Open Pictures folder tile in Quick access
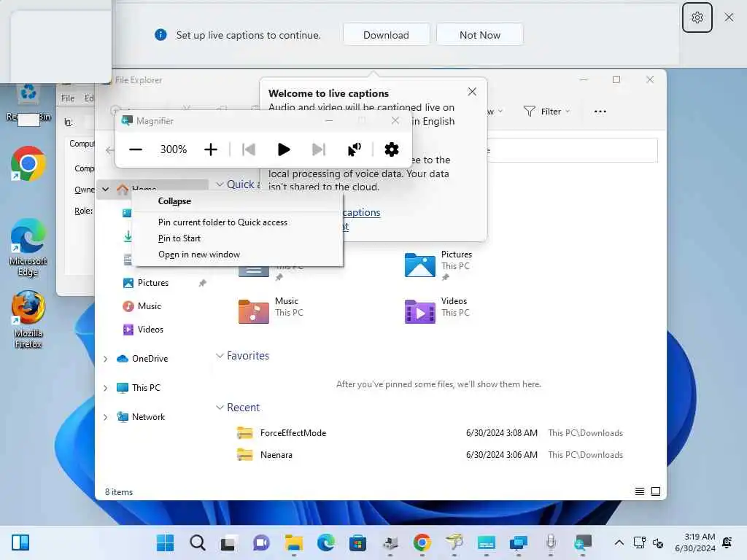 tap(438, 265)
